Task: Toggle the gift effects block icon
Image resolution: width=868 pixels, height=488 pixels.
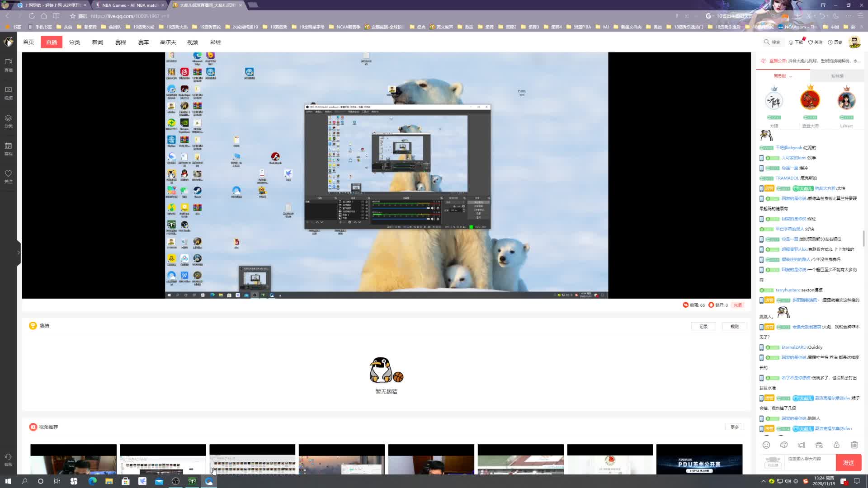Action: pyautogui.click(x=819, y=445)
